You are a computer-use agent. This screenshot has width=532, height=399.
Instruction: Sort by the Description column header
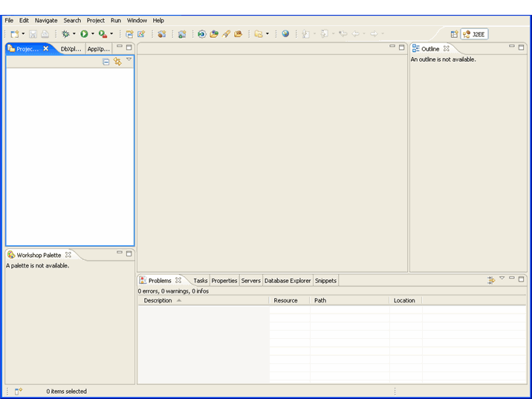204,300
